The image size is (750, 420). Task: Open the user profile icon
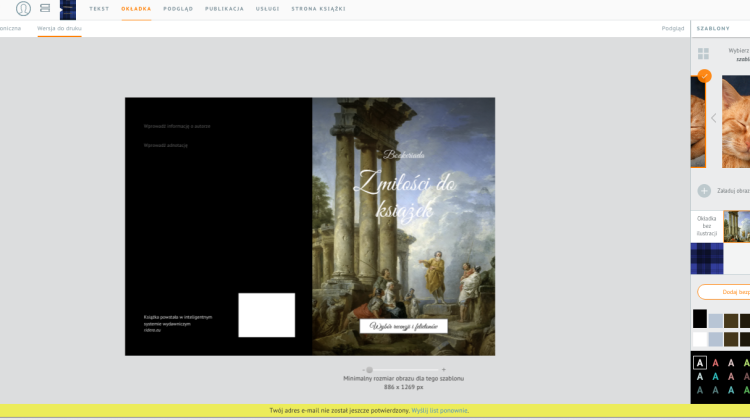pyautogui.click(x=23, y=9)
